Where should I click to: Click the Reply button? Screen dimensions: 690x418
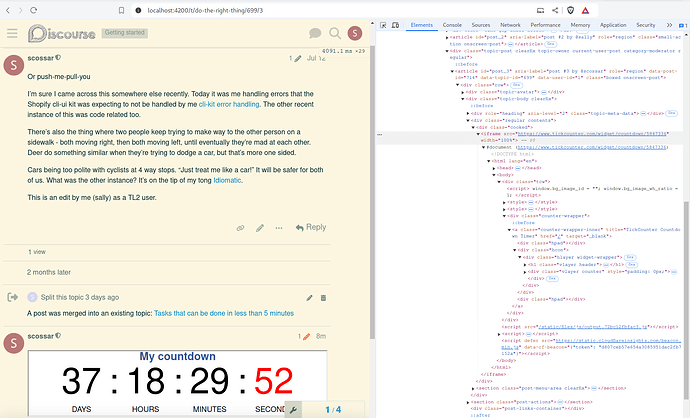311,227
